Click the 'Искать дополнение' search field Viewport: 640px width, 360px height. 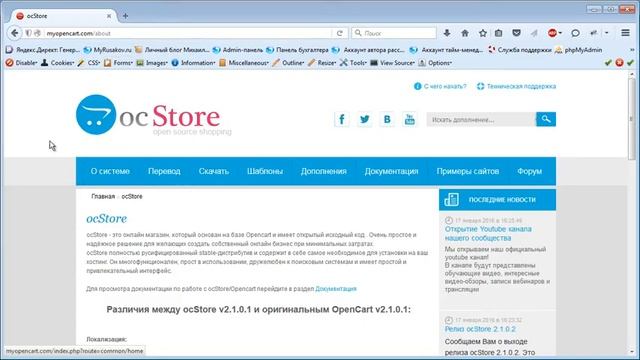click(x=482, y=119)
